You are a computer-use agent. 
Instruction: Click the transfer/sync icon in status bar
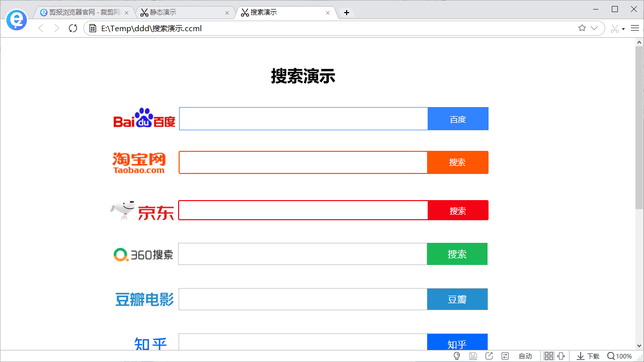point(505,356)
